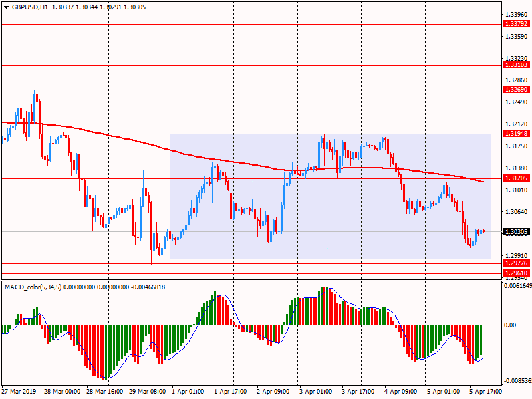Click the 1.31750 price scale value
The width and height of the screenshot is (532, 399).
(x=517, y=146)
